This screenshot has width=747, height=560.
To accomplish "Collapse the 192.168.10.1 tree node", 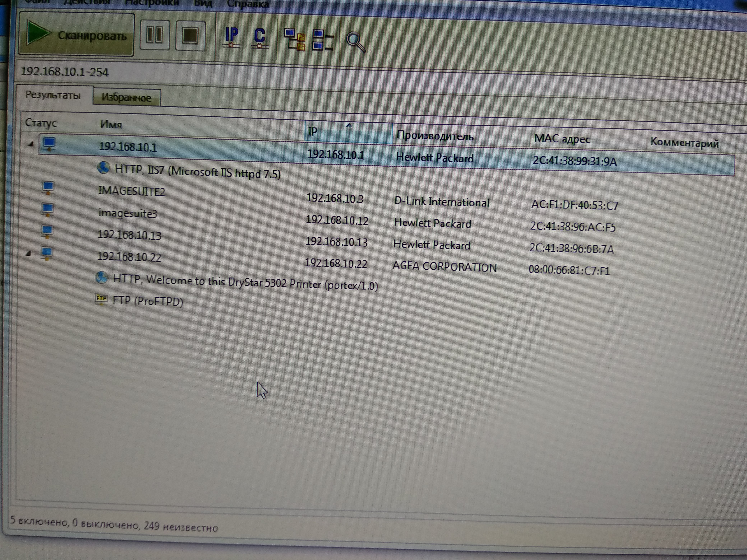I will click(31, 144).
